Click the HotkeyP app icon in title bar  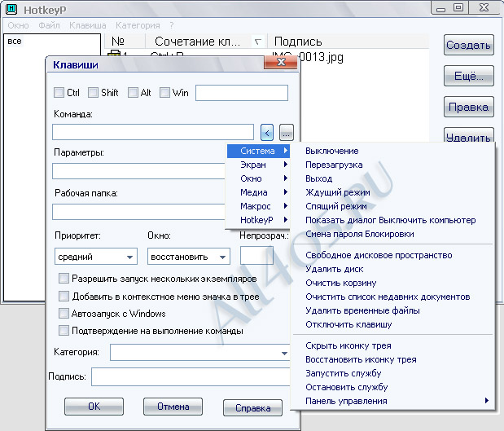click(11, 9)
